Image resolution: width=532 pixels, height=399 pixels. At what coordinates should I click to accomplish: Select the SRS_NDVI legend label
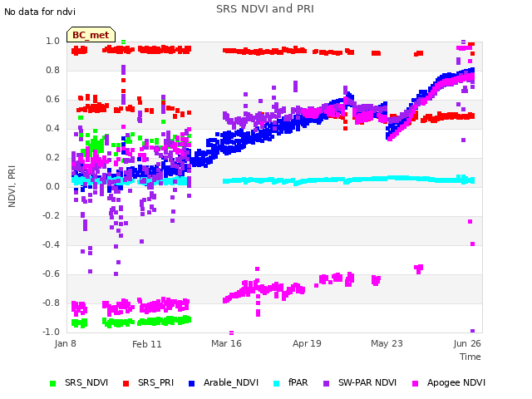[x=86, y=382]
